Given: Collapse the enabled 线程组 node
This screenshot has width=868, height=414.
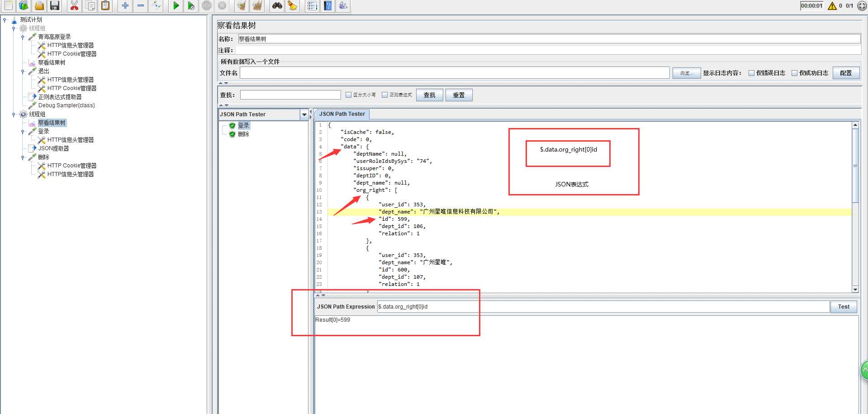Looking at the screenshot, I should pyautogui.click(x=14, y=114).
